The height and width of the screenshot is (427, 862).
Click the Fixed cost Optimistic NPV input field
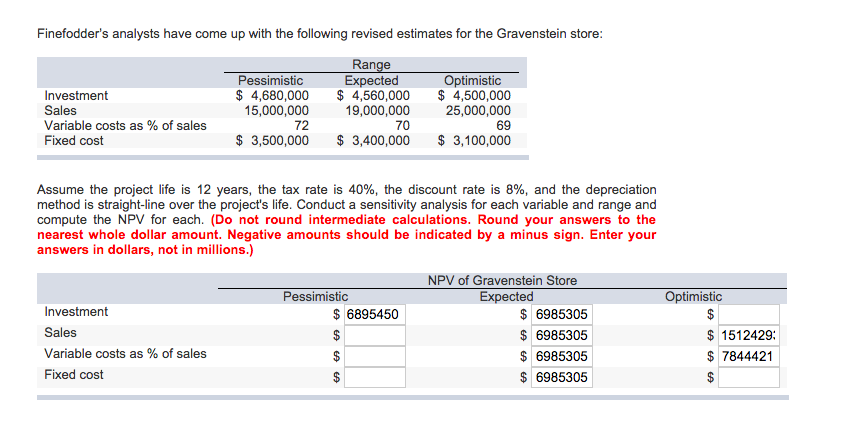(x=749, y=377)
